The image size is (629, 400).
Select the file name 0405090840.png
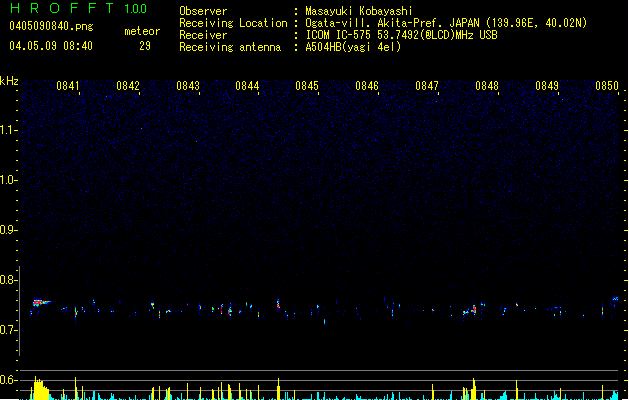click(51, 26)
